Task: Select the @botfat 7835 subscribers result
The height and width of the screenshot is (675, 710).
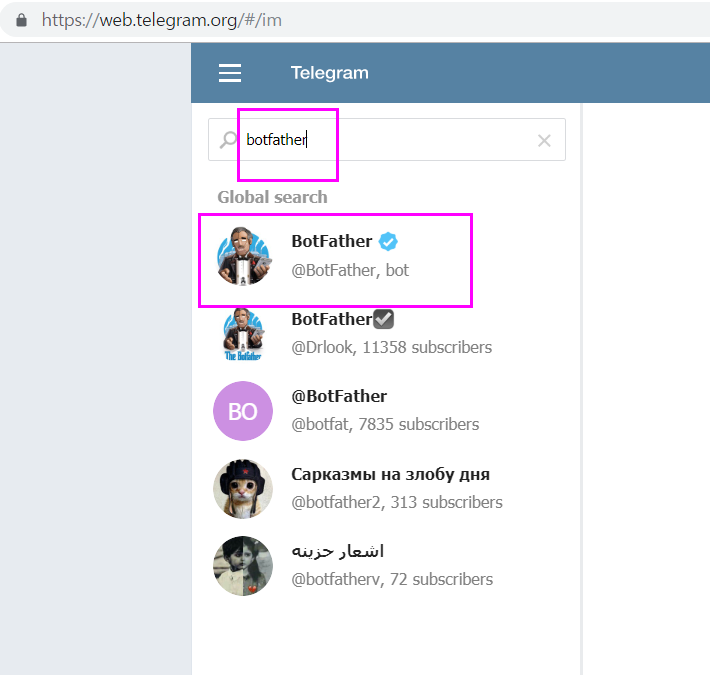Action: click(385, 411)
